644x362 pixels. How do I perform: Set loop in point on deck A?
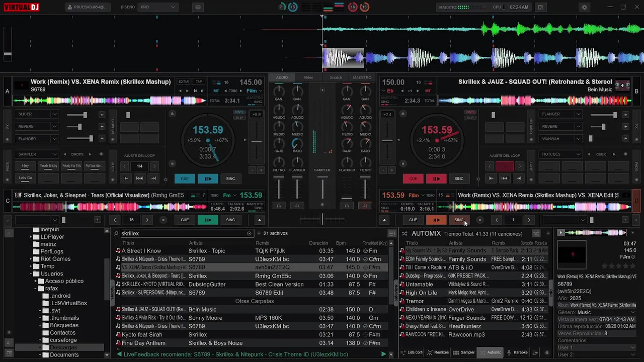pos(126,178)
